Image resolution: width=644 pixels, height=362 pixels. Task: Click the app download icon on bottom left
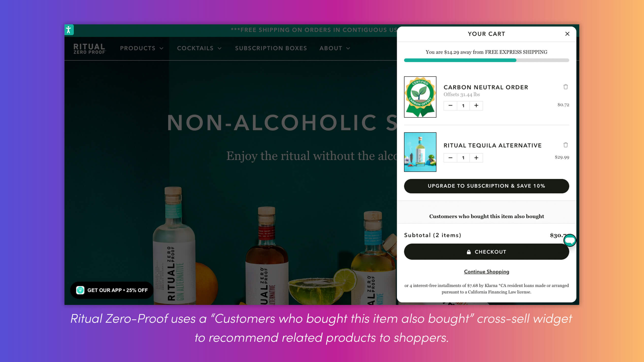pyautogui.click(x=80, y=290)
